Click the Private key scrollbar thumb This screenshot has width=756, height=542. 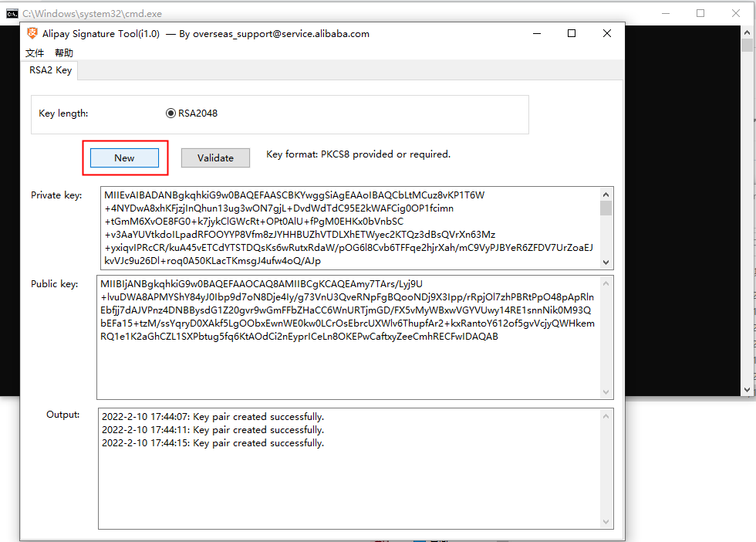606,208
